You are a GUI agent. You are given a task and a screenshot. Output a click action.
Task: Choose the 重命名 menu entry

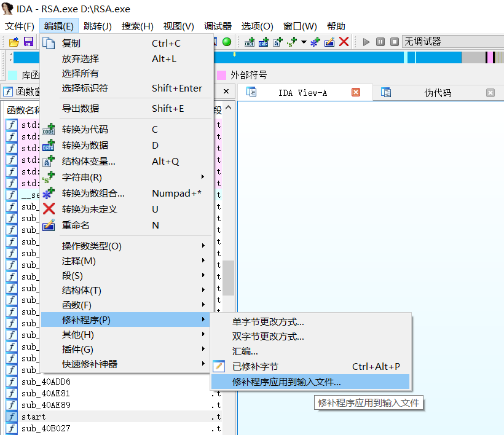pyautogui.click(x=126, y=225)
